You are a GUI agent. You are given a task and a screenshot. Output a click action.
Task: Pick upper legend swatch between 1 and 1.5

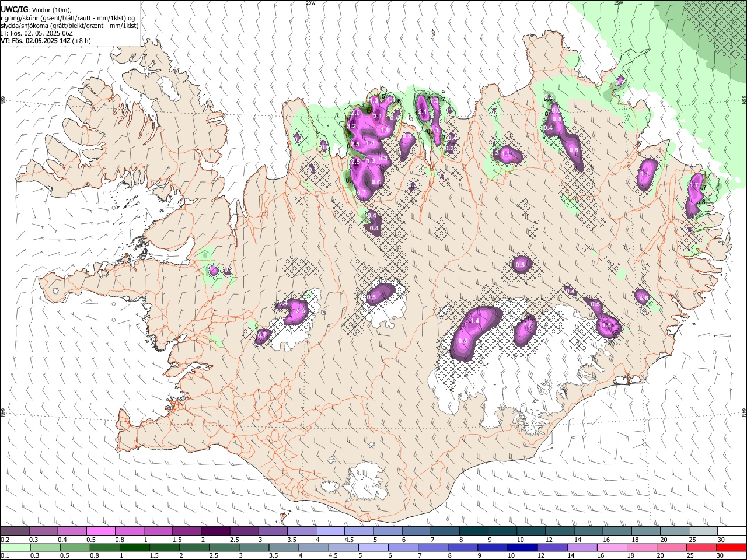[x=158, y=531]
